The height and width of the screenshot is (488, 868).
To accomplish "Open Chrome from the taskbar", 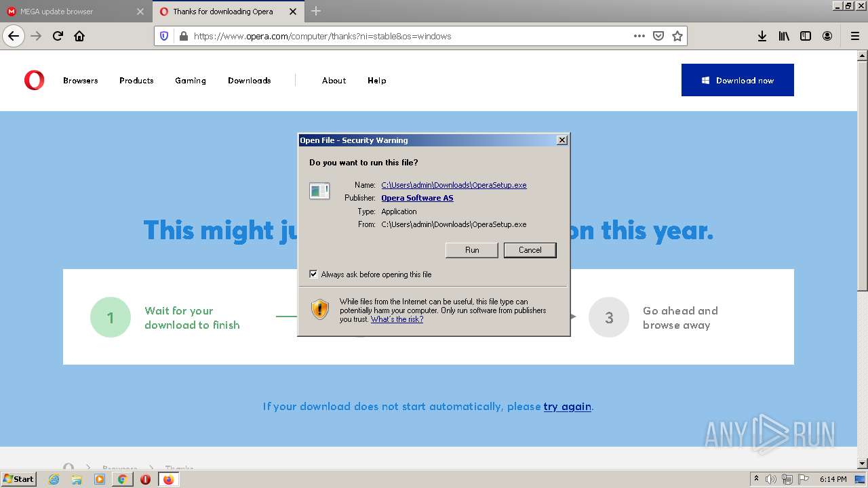I will (122, 479).
